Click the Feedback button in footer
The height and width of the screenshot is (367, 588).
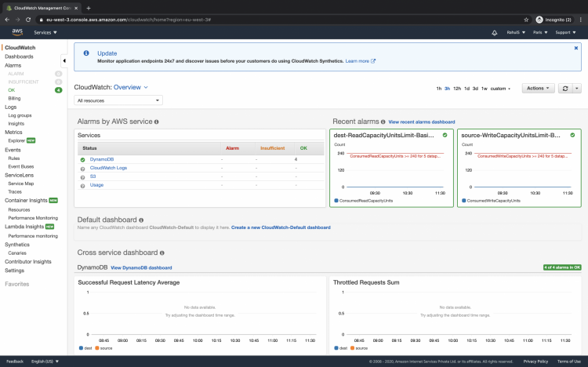pos(15,362)
